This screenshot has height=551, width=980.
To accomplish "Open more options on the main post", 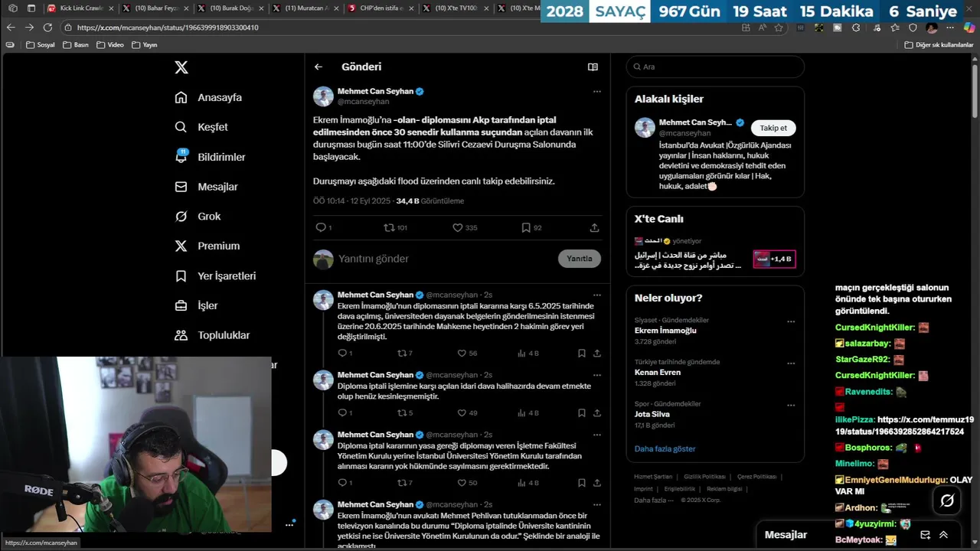I will [x=597, y=91].
